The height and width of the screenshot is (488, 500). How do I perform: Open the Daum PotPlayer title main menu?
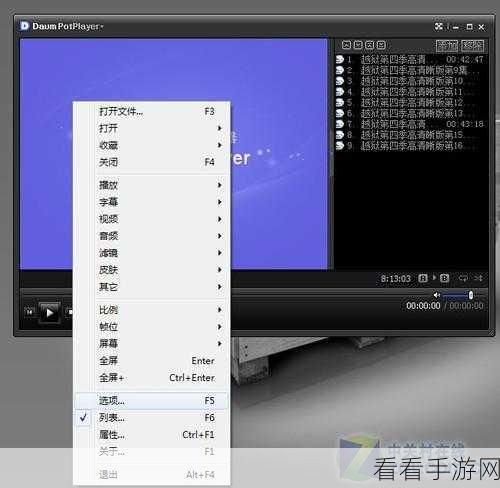tap(68, 26)
